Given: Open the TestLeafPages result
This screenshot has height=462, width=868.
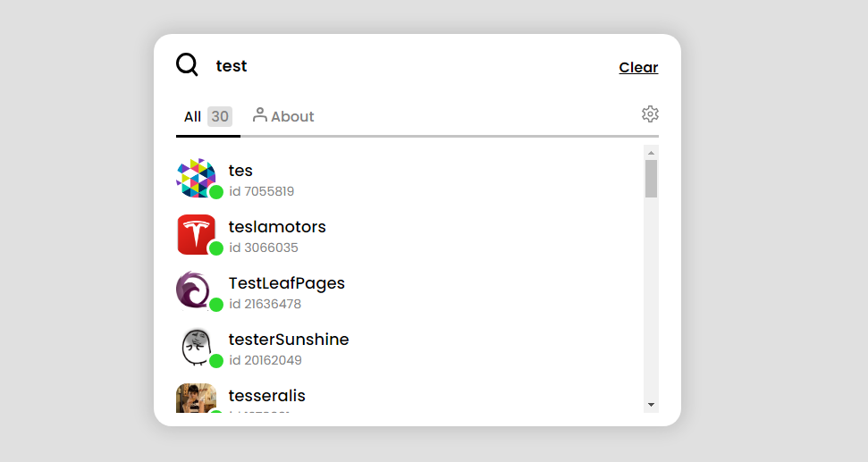Looking at the screenshot, I should point(286,283).
